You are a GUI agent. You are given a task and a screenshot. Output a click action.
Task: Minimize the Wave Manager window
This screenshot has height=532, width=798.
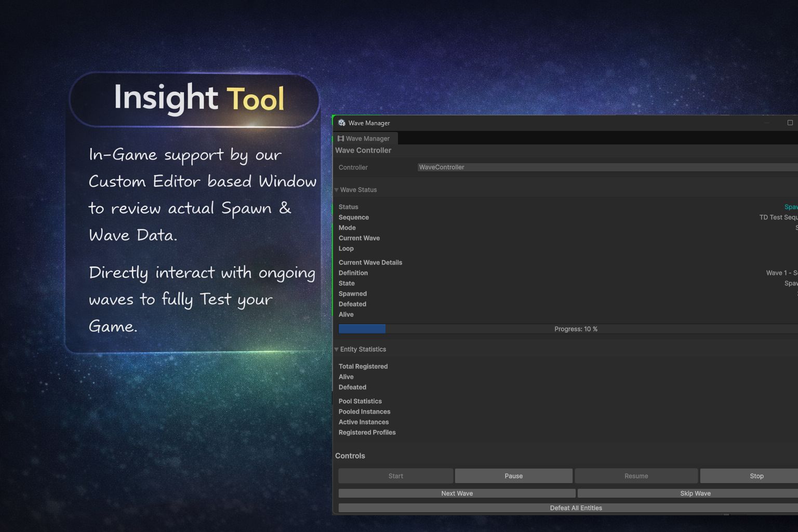pos(766,123)
